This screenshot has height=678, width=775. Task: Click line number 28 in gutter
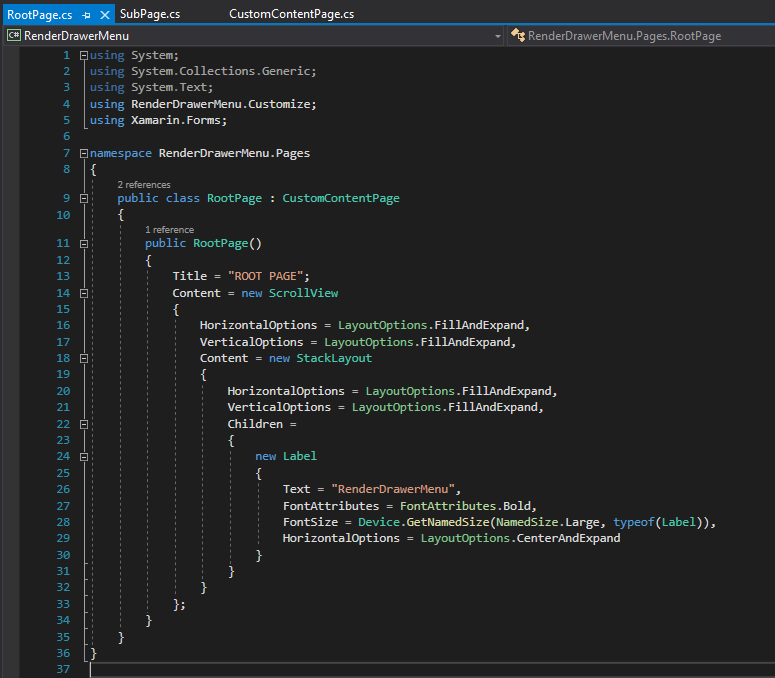pos(63,522)
